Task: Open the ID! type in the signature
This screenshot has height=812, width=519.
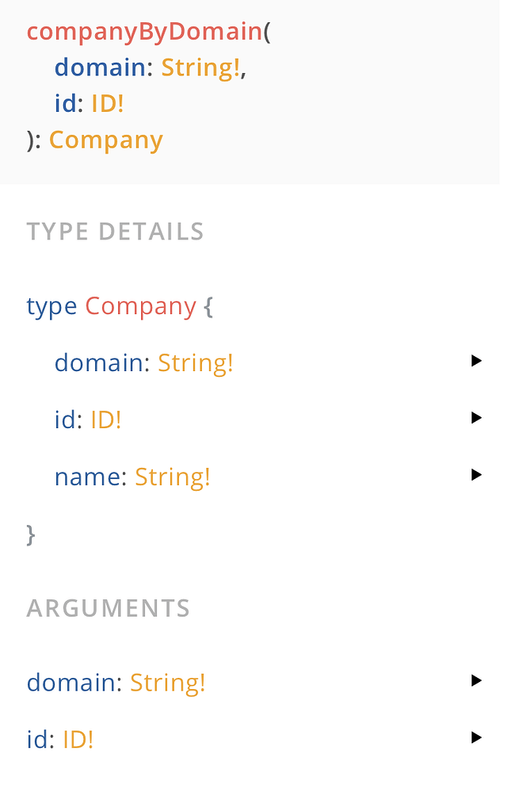Action: (107, 102)
